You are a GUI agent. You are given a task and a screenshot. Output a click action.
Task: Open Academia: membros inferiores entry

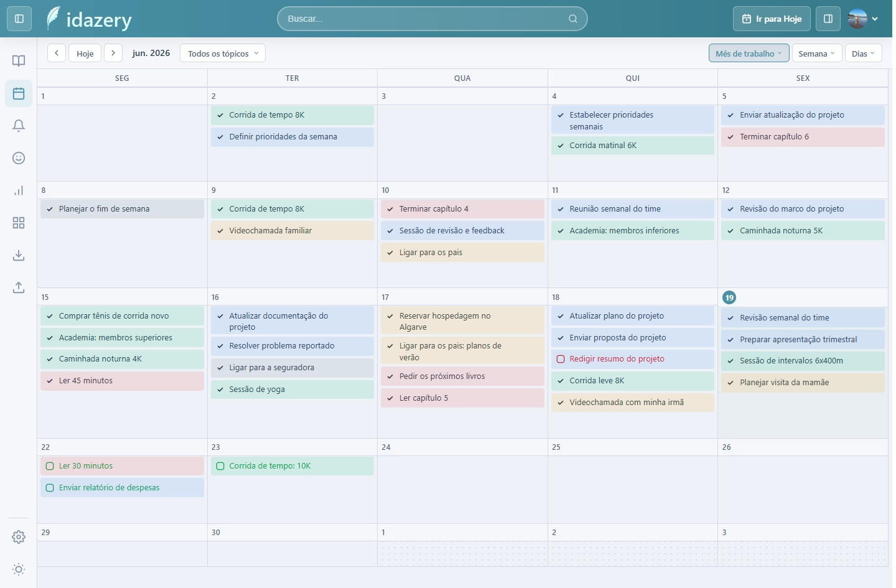(x=633, y=231)
